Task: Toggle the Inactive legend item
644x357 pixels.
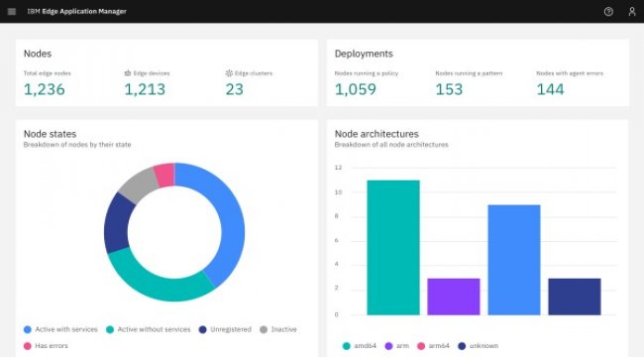Action: 278,329
